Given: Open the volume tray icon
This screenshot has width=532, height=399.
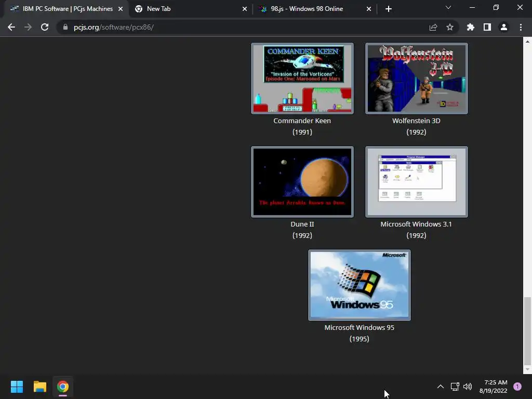Looking at the screenshot, I should pyautogui.click(x=468, y=387).
